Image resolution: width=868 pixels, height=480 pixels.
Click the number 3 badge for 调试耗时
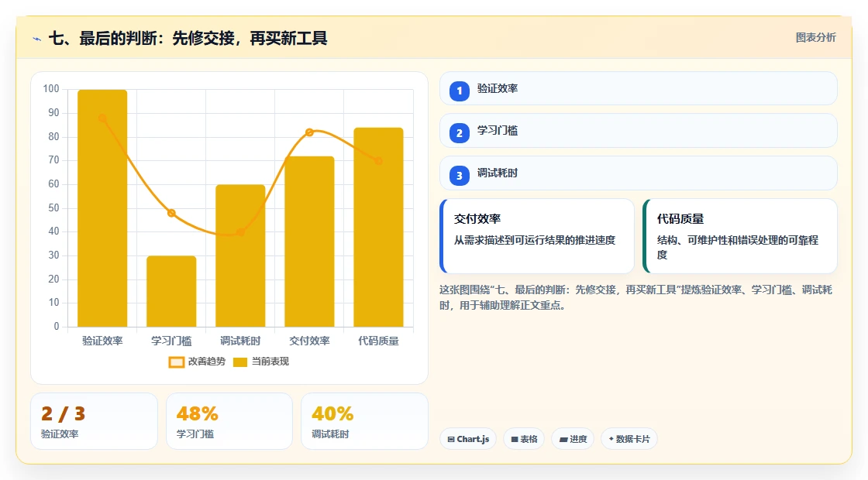(459, 176)
